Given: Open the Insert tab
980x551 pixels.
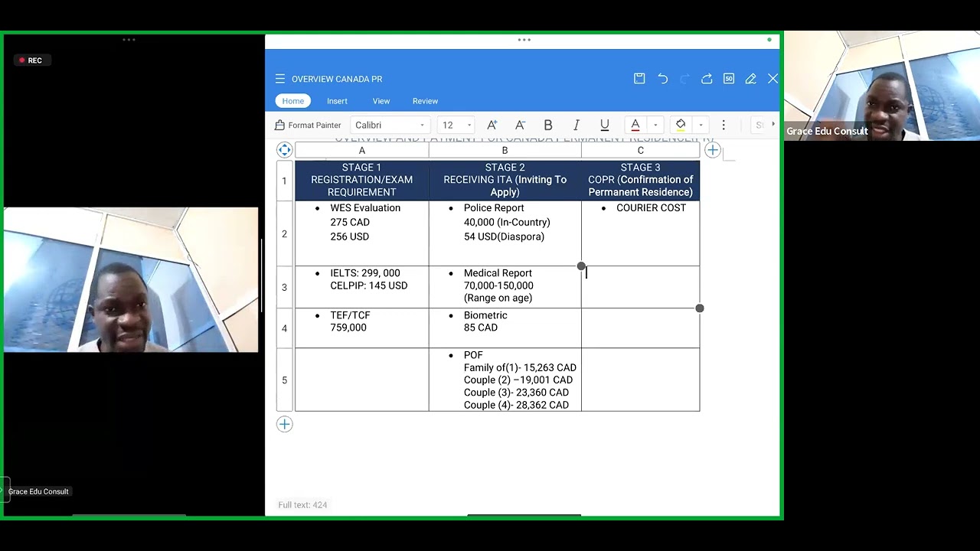Looking at the screenshot, I should pos(337,101).
